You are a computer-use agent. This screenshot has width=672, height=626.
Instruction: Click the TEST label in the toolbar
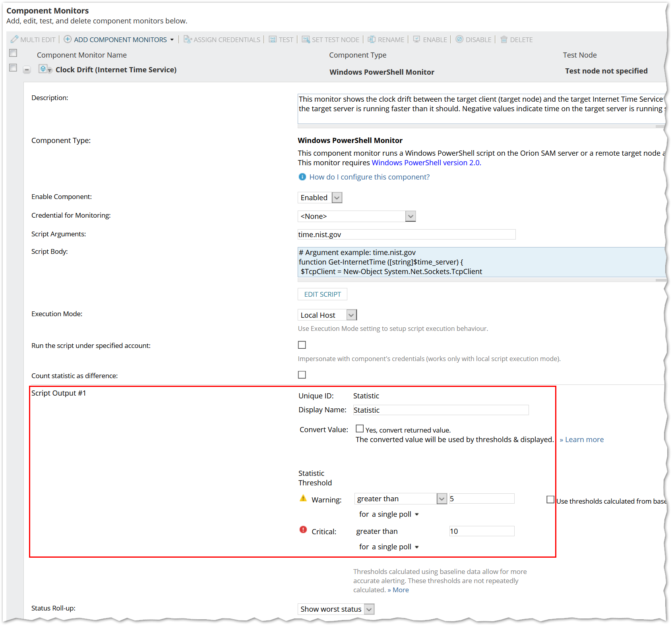[286, 40]
